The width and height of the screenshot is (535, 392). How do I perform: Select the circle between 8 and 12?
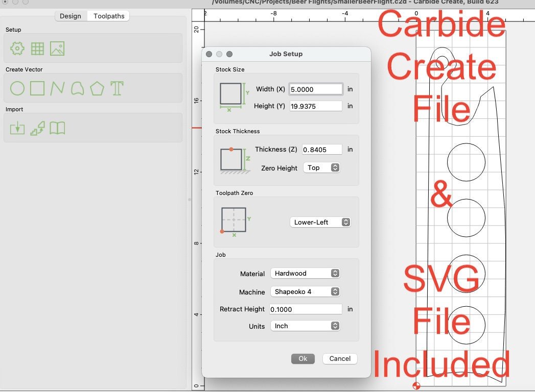tap(466, 218)
